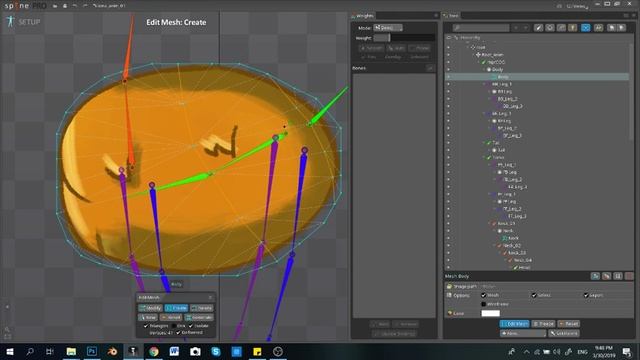Open the Mode dropdown in Weights panel

click(388, 28)
